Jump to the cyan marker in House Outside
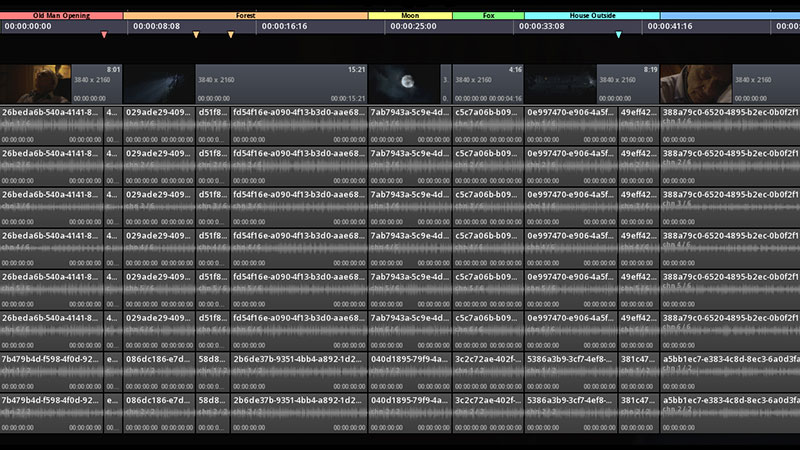Image resolution: width=800 pixels, height=450 pixels. click(x=618, y=35)
